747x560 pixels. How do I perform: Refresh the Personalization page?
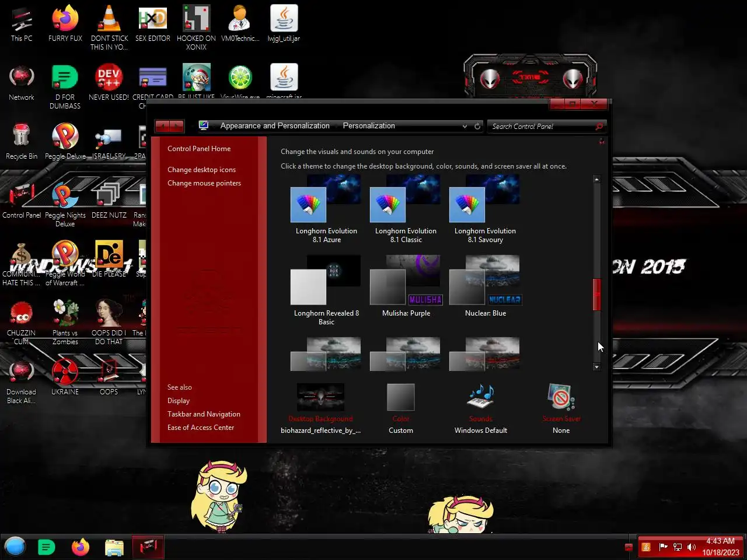point(477,126)
